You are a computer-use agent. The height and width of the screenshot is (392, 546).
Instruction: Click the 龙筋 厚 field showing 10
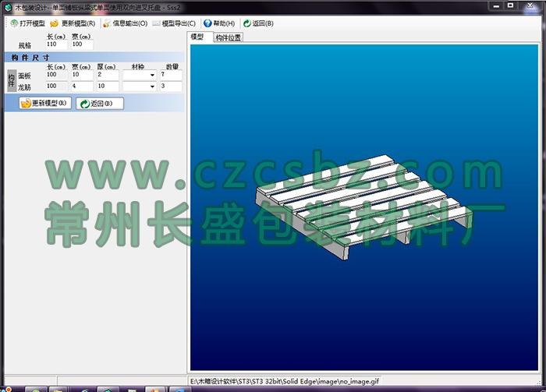tap(108, 87)
